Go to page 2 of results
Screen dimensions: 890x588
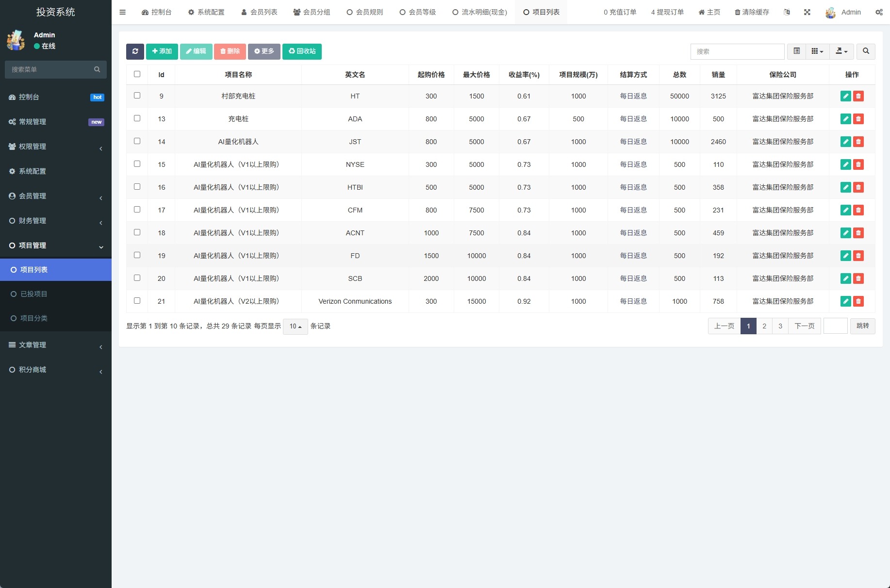point(764,326)
